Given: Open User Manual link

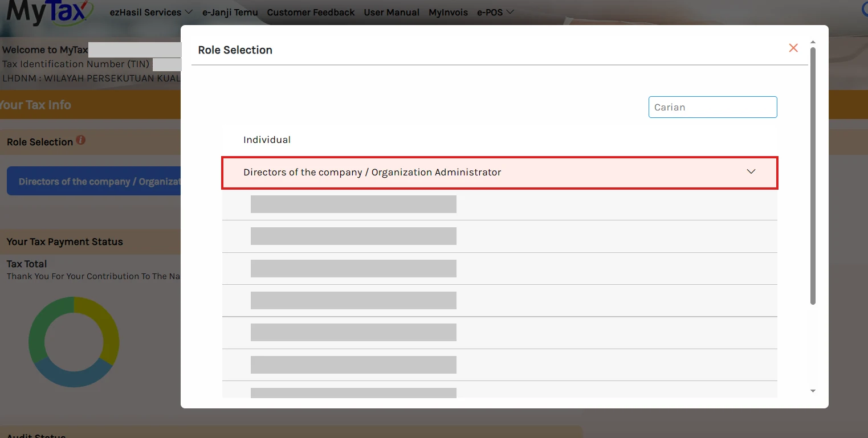Looking at the screenshot, I should (392, 12).
